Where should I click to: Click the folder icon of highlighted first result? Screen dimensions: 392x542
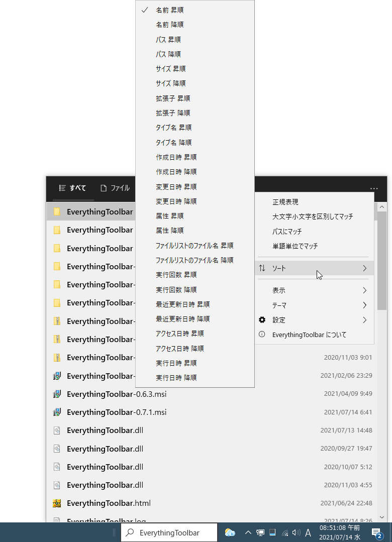click(x=57, y=211)
